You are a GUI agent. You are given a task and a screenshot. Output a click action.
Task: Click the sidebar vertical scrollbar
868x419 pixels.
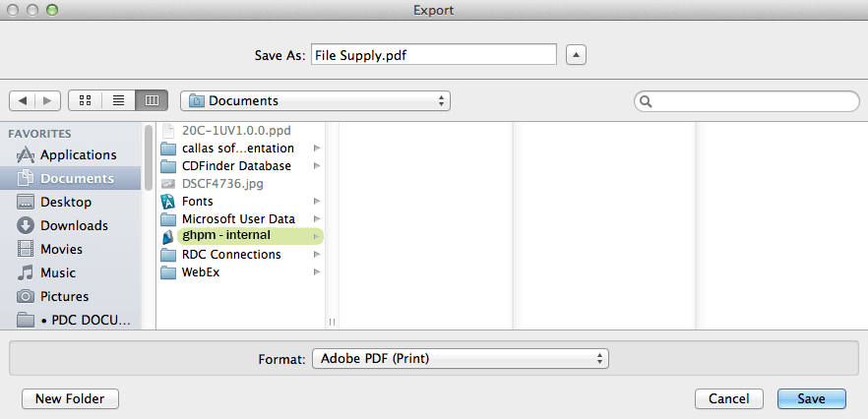pyautogui.click(x=149, y=157)
